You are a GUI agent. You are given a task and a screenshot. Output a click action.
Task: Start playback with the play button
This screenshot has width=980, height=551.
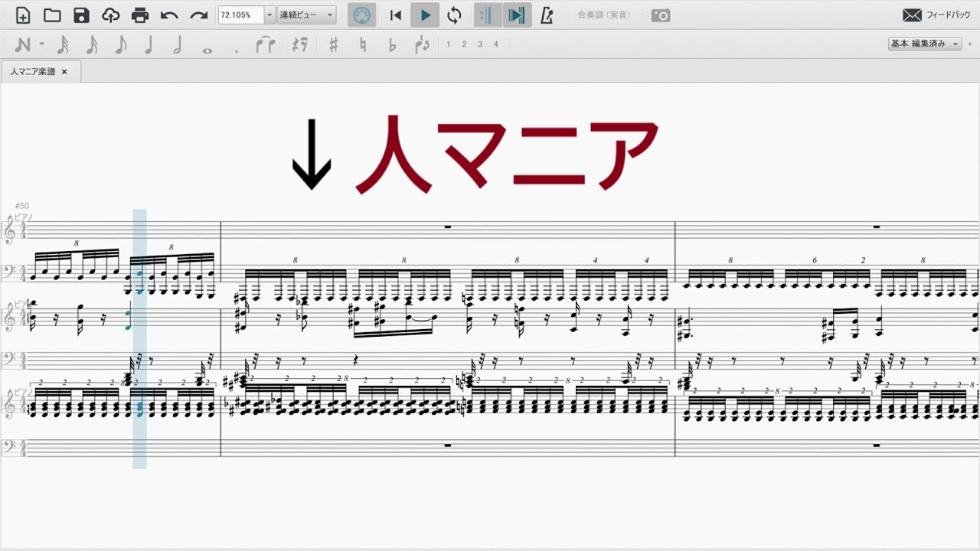point(425,15)
